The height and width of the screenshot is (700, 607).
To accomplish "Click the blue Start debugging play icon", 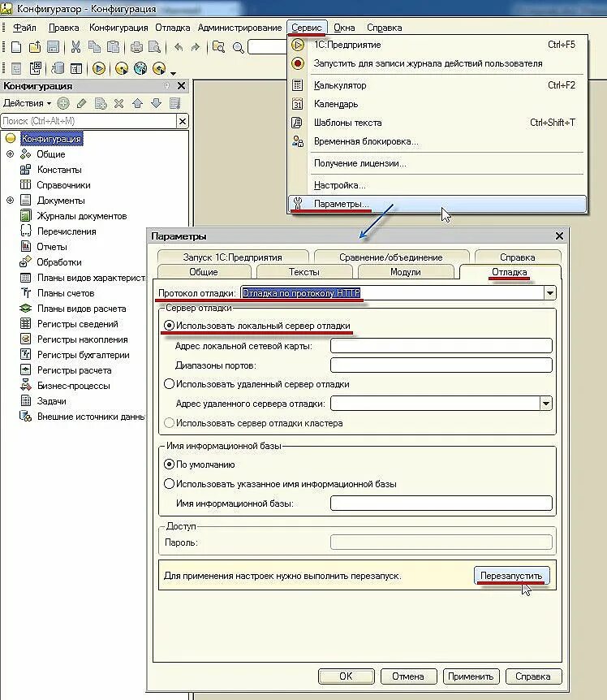I will (x=99, y=68).
